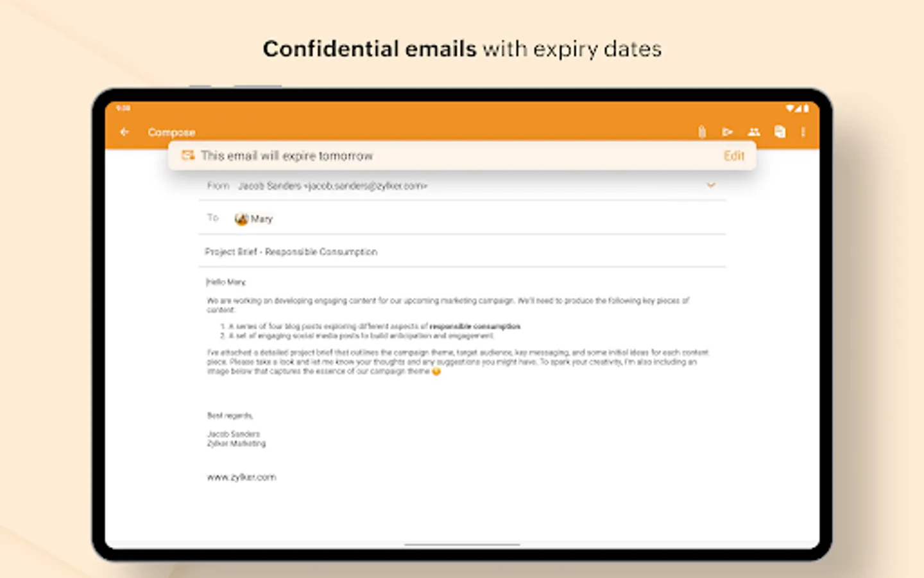Open Mary's contact avatar
Image resolution: width=924 pixels, height=578 pixels.
(241, 218)
